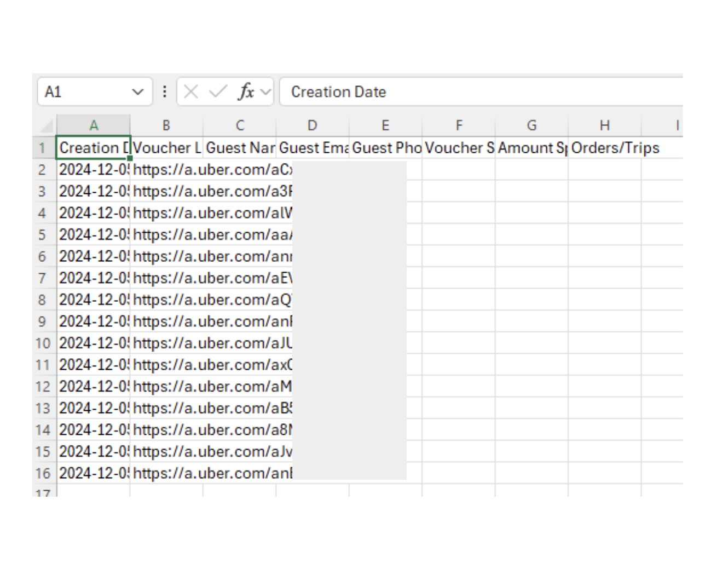Click the Enter checkmark icon in formula bar
The height and width of the screenshot is (563, 728).
(218, 91)
